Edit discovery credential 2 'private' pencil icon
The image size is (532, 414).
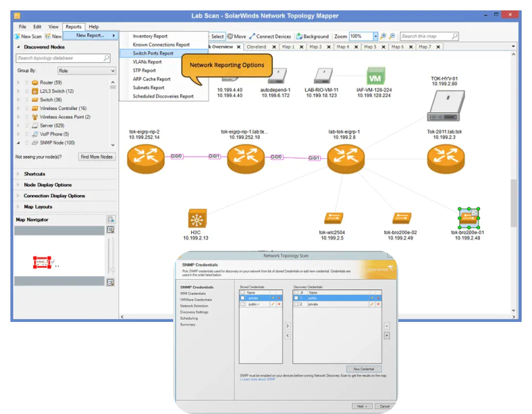pos(372,305)
